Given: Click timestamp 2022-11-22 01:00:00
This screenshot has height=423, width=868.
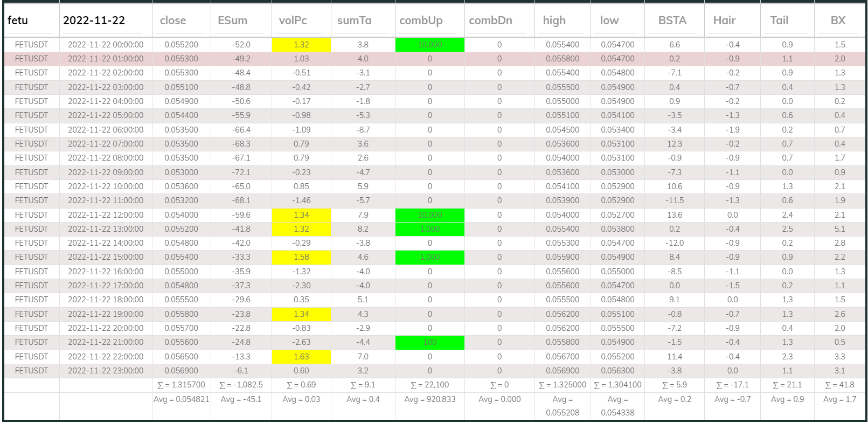Looking at the screenshot, I should click(106, 59).
